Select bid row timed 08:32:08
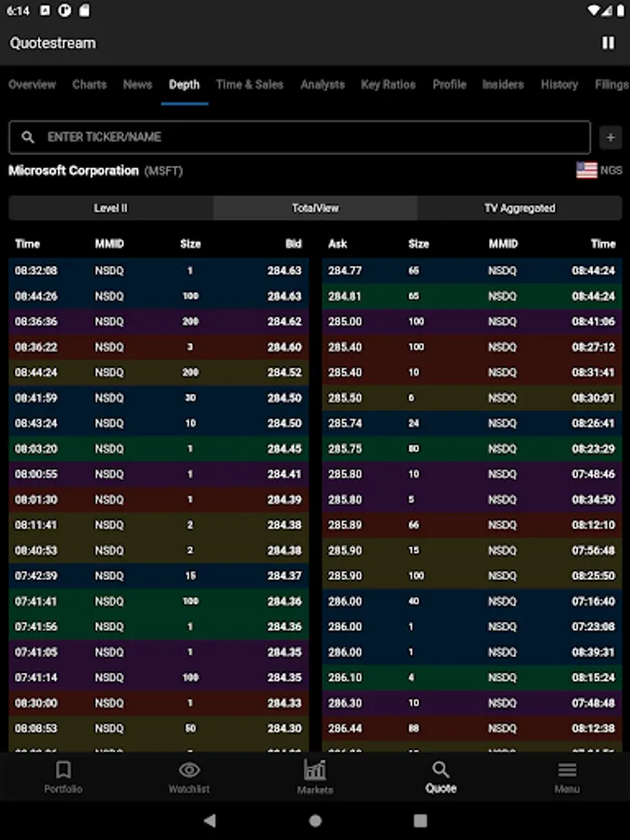Screen dimensions: 630x840 tap(159, 271)
